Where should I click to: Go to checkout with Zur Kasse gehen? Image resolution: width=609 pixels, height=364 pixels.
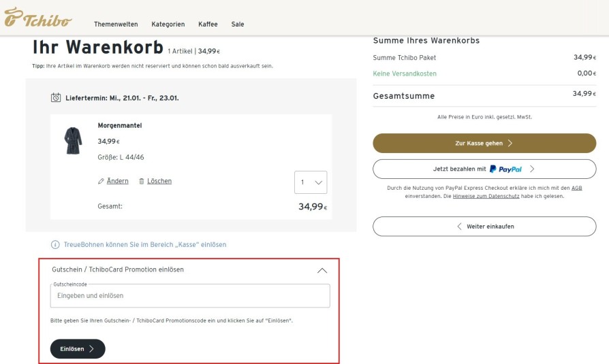484,143
